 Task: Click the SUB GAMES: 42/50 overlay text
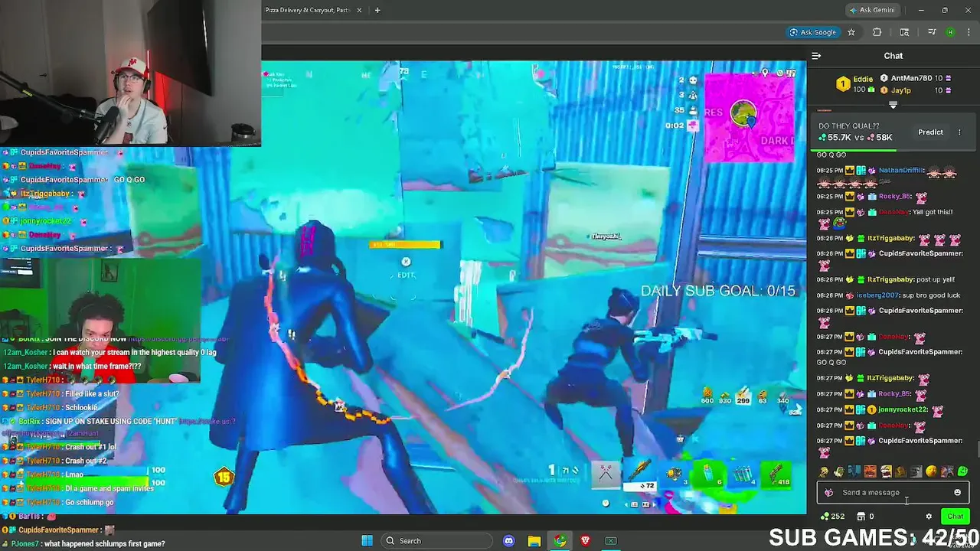(x=874, y=536)
